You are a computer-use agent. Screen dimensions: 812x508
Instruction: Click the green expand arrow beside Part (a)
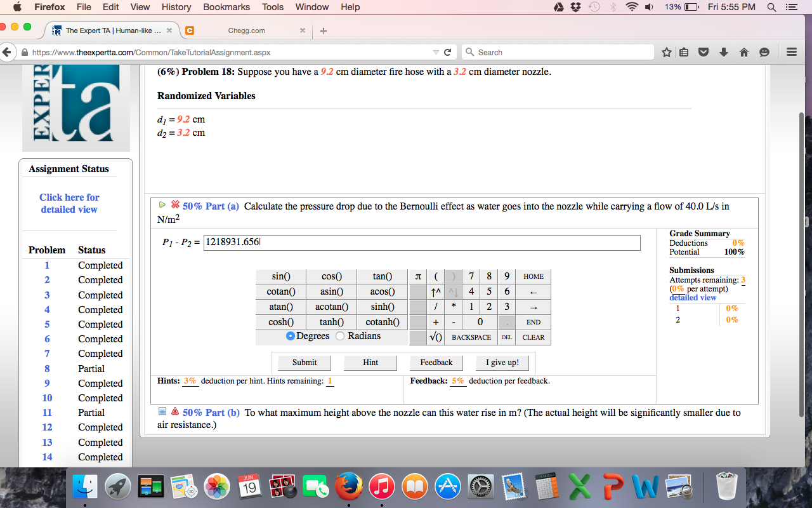[162, 205]
